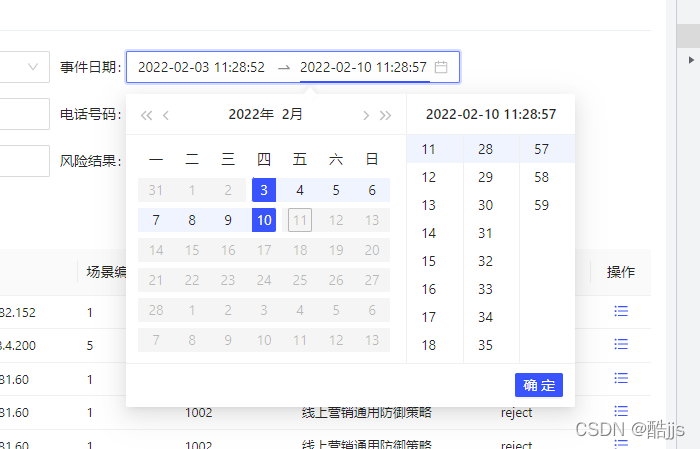This screenshot has width=700, height=449.
Task: Click the 4.200 table cell
Action: click(x=18, y=345)
